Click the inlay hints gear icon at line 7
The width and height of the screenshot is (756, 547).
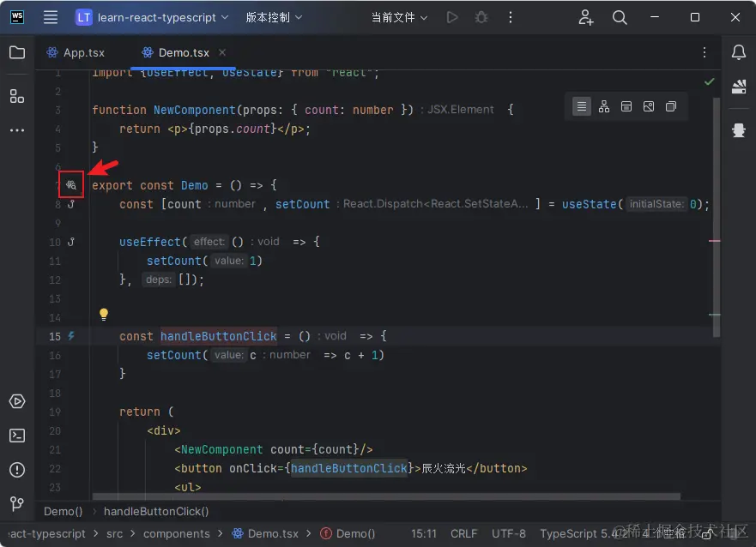coord(70,184)
